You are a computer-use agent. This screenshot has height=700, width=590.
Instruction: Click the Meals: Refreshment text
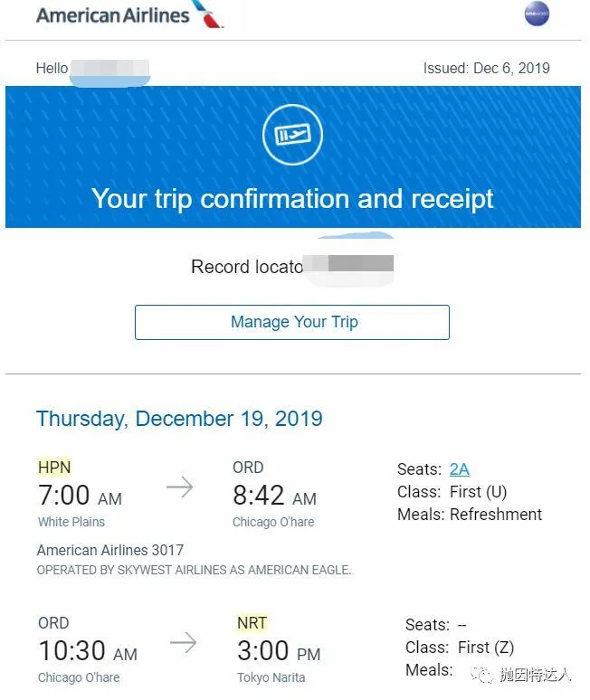coord(470,515)
